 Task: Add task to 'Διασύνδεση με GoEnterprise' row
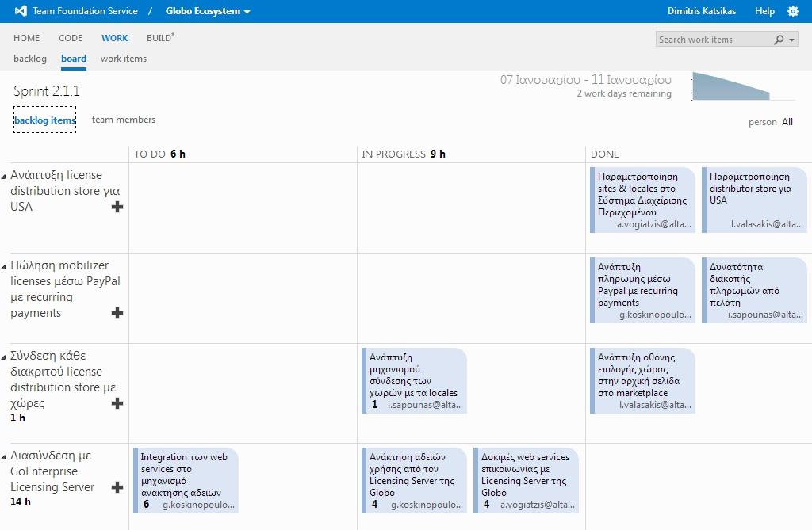click(117, 487)
